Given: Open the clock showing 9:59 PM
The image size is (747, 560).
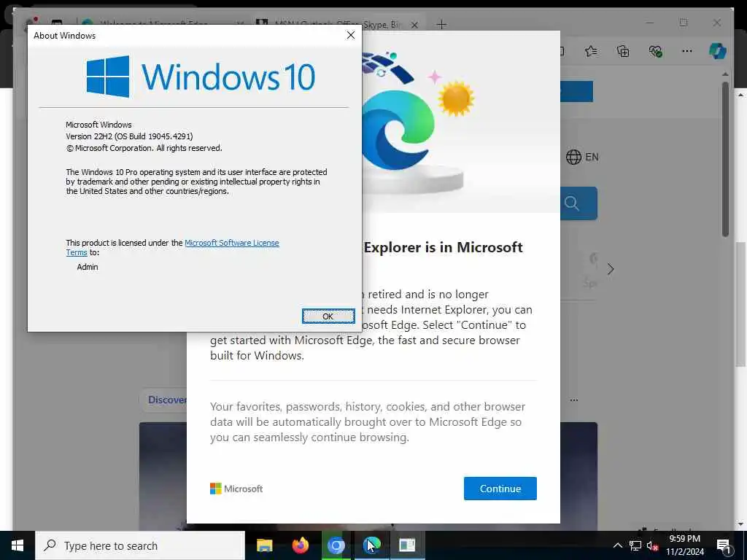Looking at the screenshot, I should (x=684, y=545).
